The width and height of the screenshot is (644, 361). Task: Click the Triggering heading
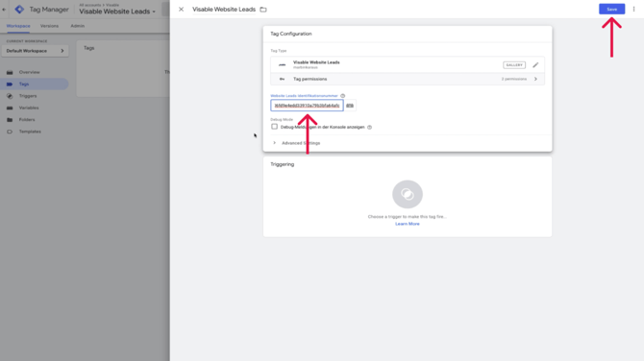(x=283, y=164)
